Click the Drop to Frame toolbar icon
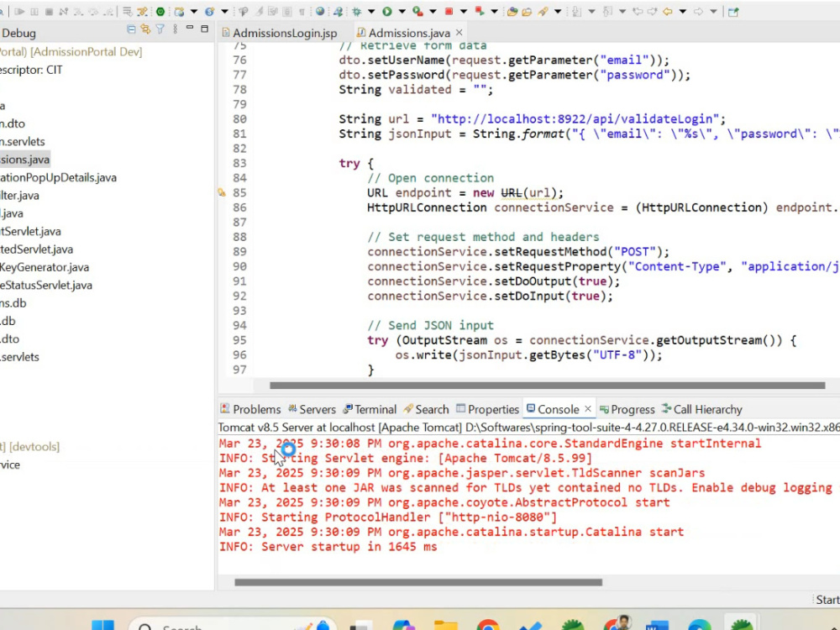 click(128, 11)
